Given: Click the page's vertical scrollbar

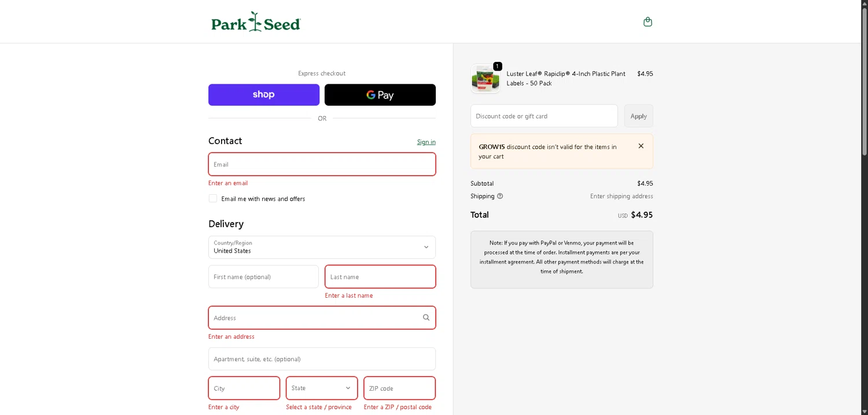Looking at the screenshot, I should point(865,81).
